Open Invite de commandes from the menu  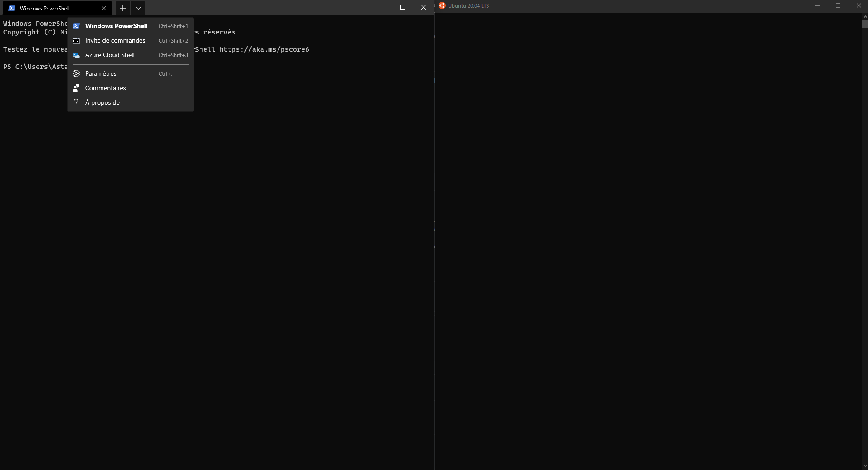point(115,40)
